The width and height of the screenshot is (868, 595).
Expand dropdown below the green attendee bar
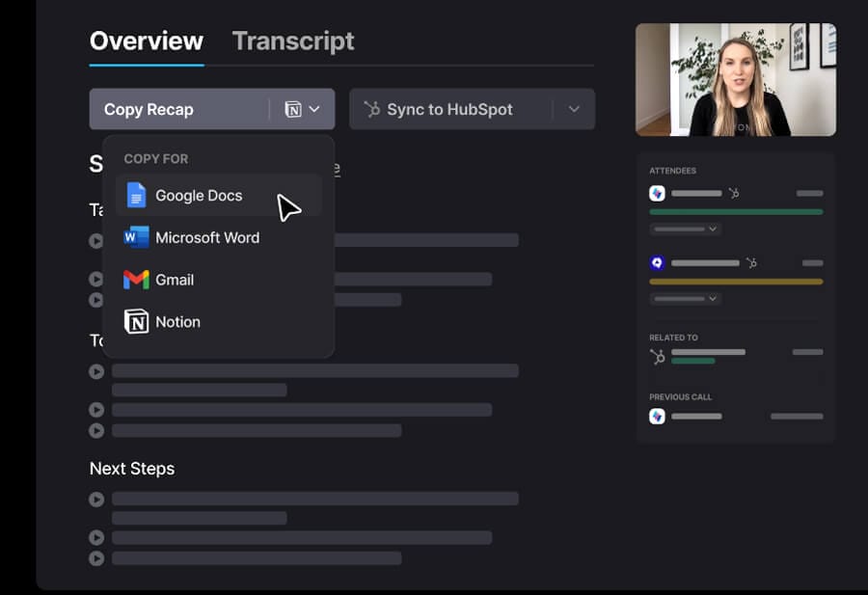[686, 229]
